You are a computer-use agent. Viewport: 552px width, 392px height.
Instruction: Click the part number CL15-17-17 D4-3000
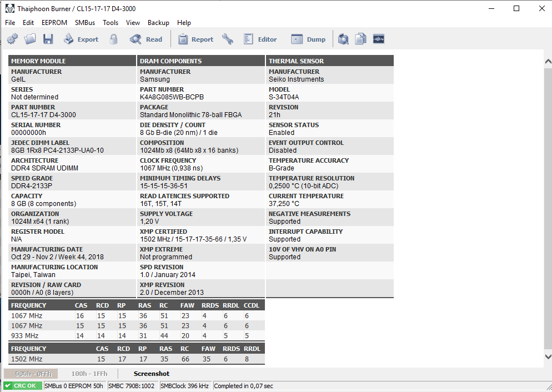(44, 115)
